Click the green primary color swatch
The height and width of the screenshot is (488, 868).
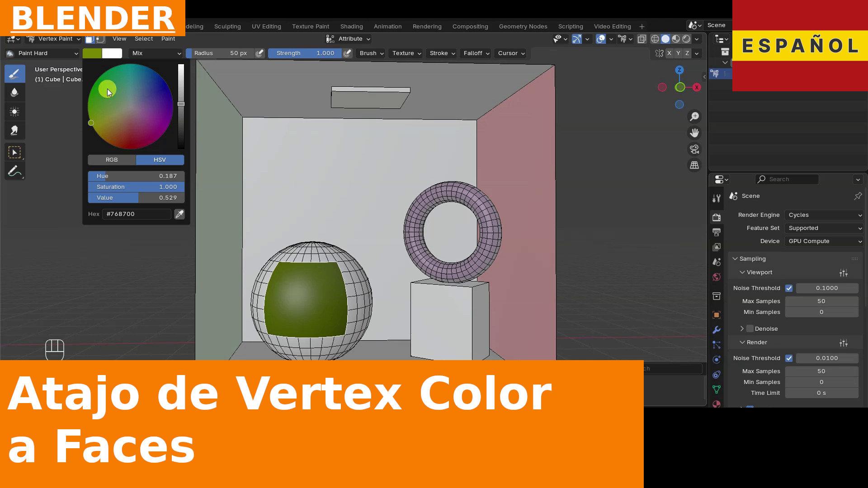(x=92, y=53)
